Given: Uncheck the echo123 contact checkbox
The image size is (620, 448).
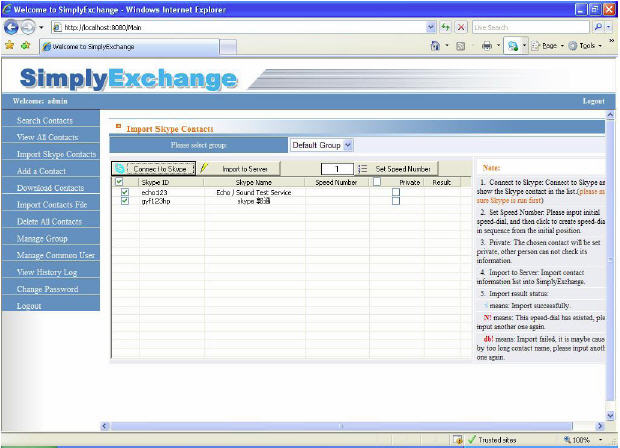Looking at the screenshot, I should coord(125,192).
